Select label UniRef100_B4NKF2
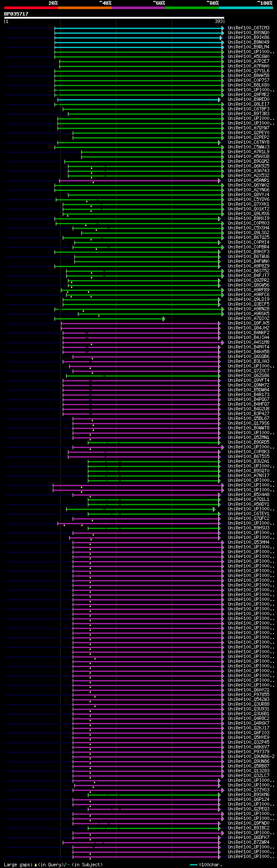Screen dimensions: 277x868 click(248, 332)
